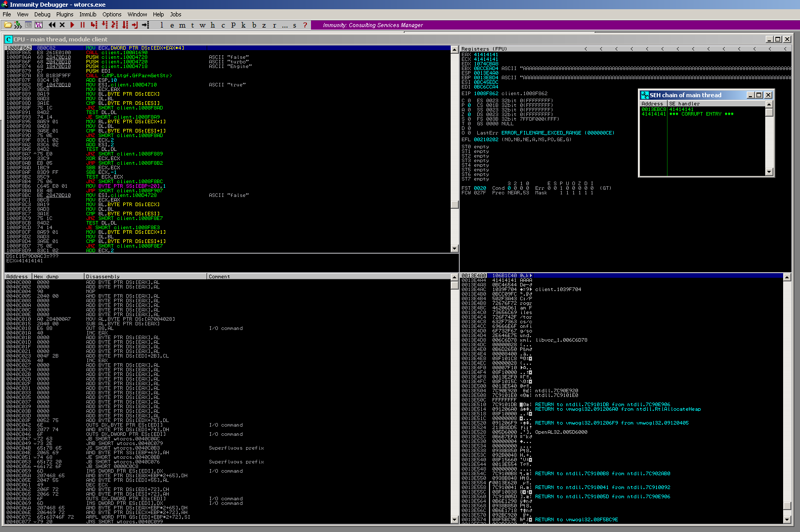Select the ASCII "Engine" comment line
Viewport: 800px width, 532px height.
(x=230, y=66)
